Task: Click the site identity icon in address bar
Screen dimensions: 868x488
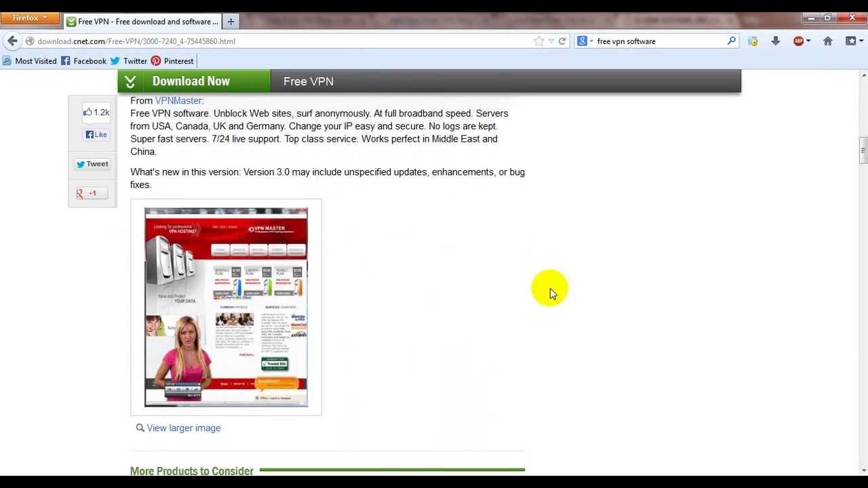Action: [x=29, y=41]
